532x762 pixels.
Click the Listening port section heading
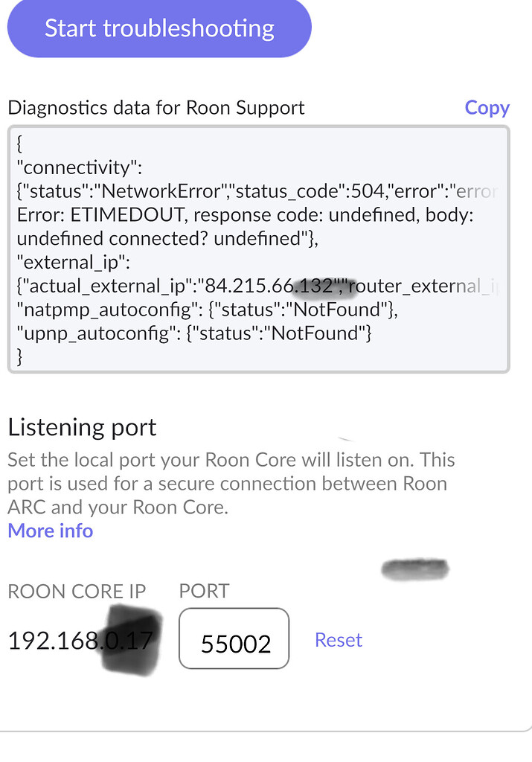pos(82,427)
